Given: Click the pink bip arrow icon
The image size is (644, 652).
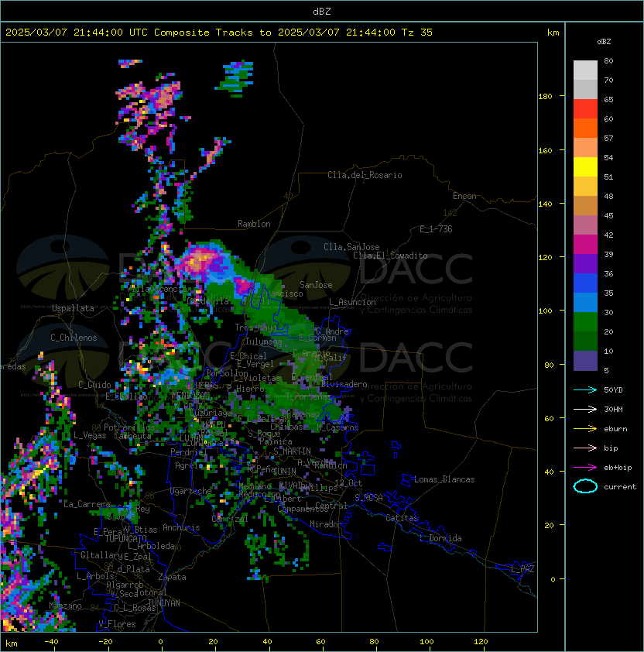Looking at the screenshot, I should (x=585, y=448).
